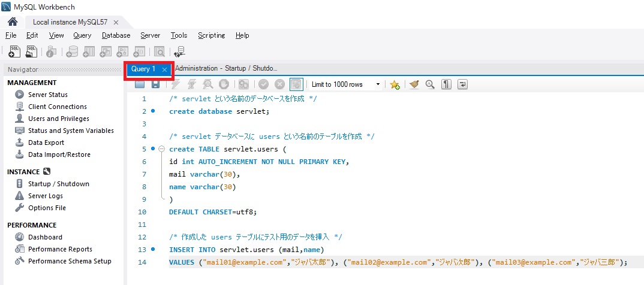Viewport: 644px width, 285px height.
Task: Open Users and Privileges
Action: [58, 119]
